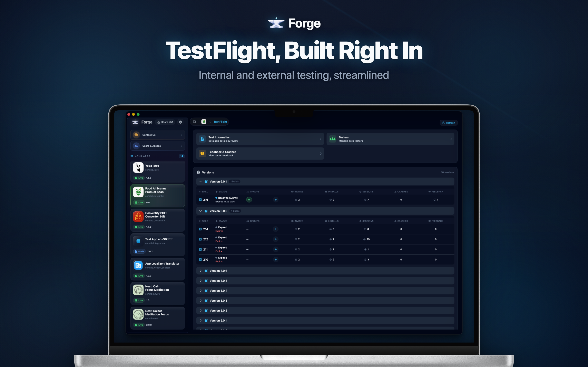Click plus icon for build 212 groups
Viewport: 588px width, 367px height.
coord(276,239)
